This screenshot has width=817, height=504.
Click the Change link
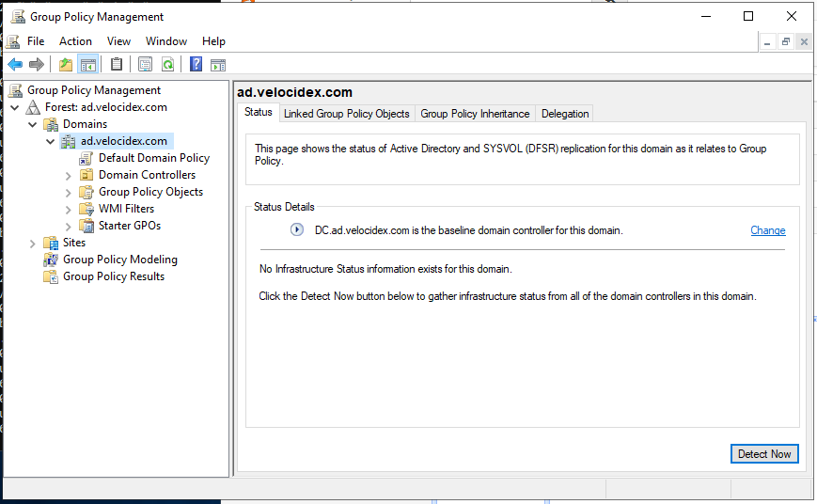point(767,230)
